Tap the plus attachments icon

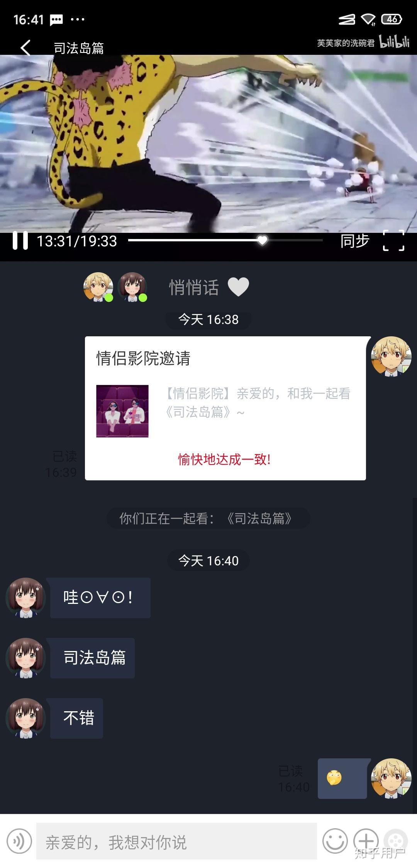click(x=366, y=841)
